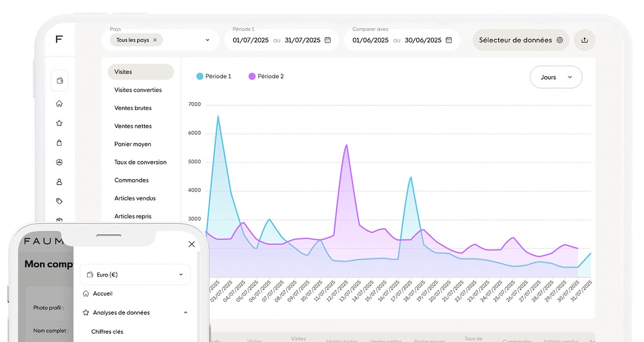This screenshot has width=644, height=342.
Task: Remove the 'Tous les pays' country chip
Action: pos(155,40)
